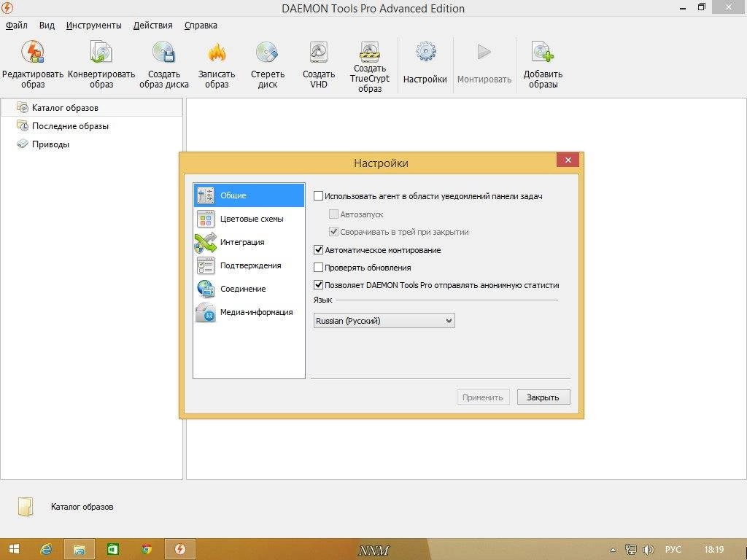The width and height of the screenshot is (747, 560).
Task: Open the Соединение settings category
Action: [x=249, y=289]
